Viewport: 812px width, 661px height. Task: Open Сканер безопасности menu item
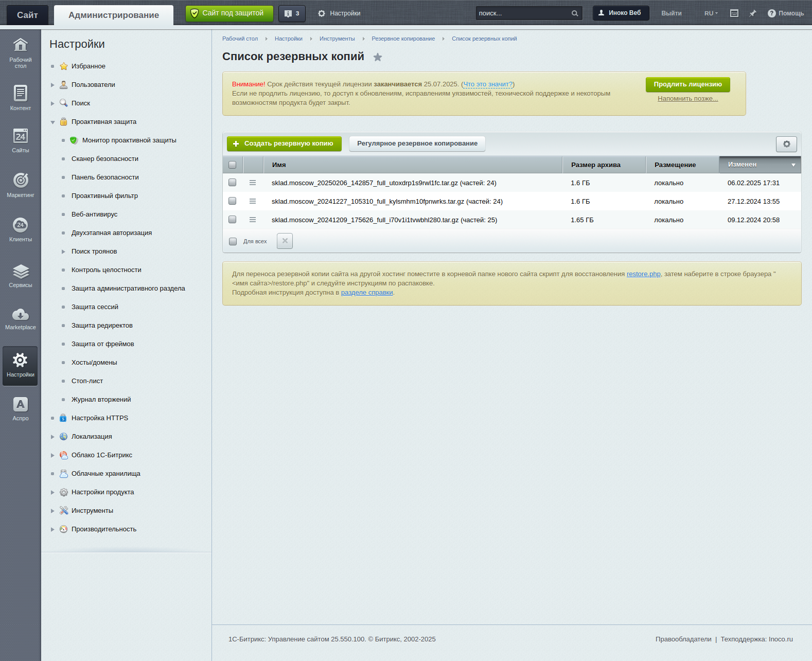(105, 159)
